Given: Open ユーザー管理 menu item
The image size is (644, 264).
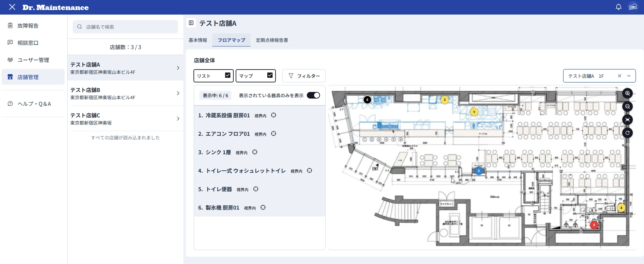Looking at the screenshot, I should tap(33, 60).
